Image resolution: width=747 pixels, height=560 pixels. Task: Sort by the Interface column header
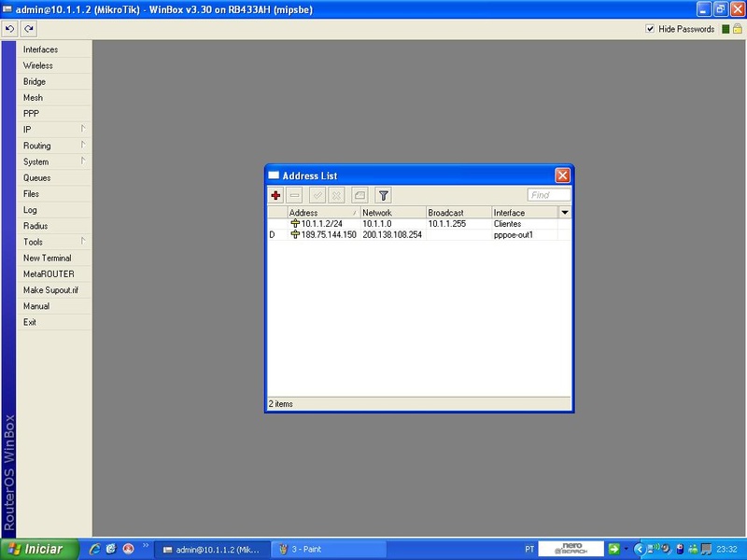525,213
